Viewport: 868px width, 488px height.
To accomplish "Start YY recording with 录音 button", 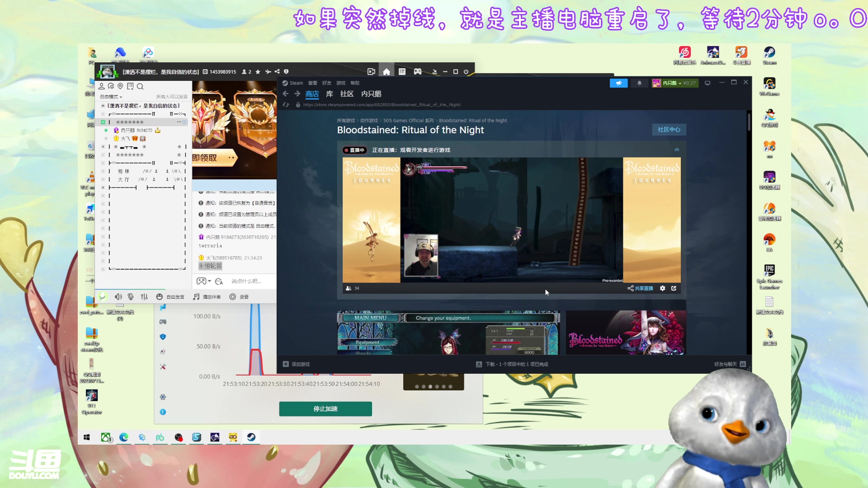I will pyautogui.click(x=239, y=297).
